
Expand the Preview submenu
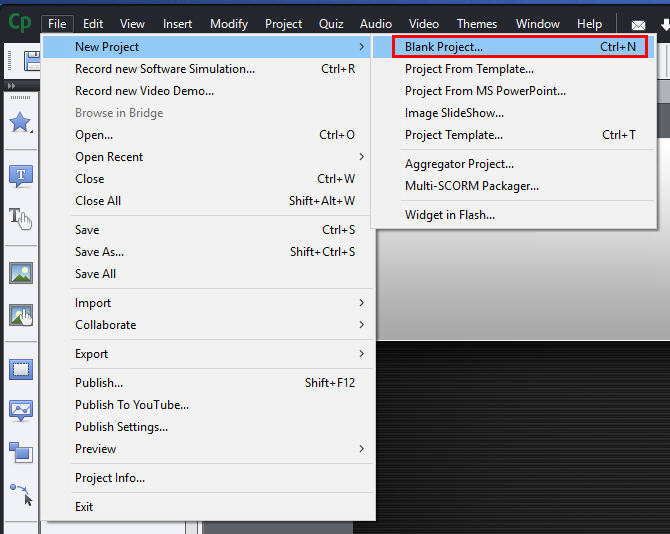point(207,449)
